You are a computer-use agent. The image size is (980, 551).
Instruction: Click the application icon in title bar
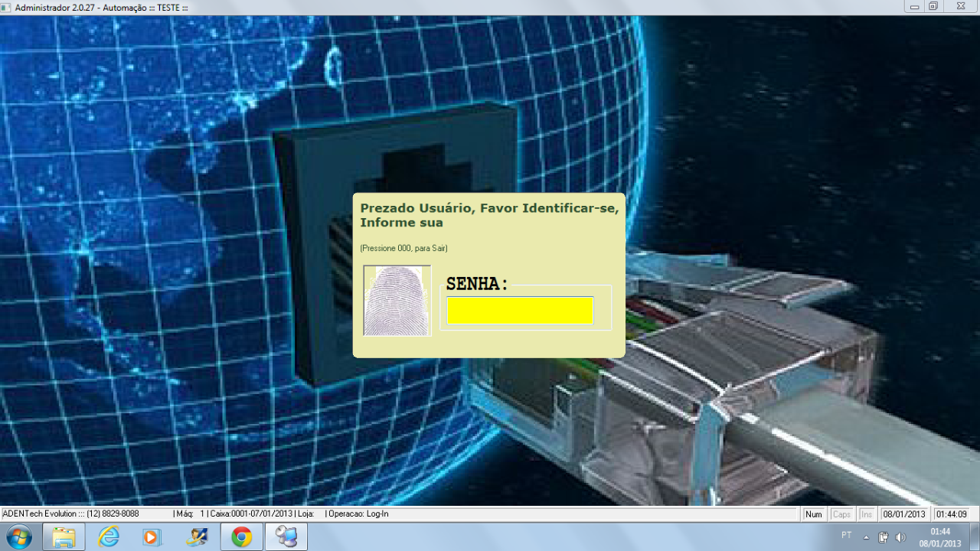[7, 7]
